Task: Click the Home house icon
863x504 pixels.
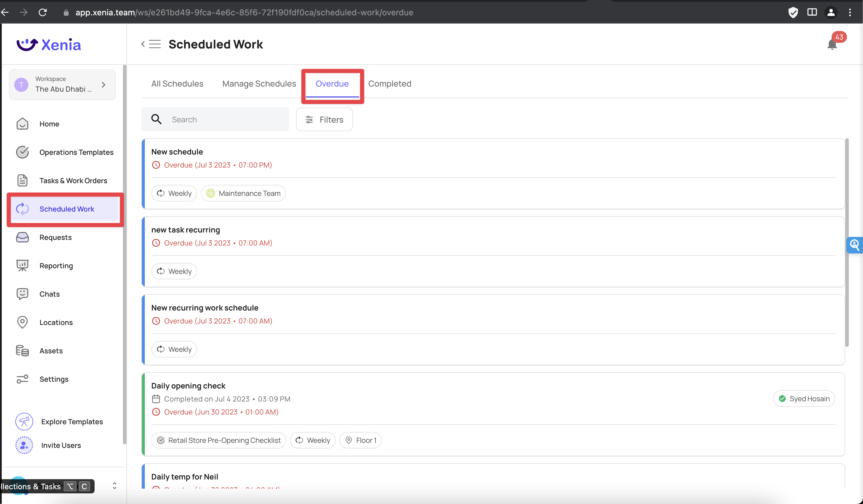Action: pyautogui.click(x=22, y=124)
